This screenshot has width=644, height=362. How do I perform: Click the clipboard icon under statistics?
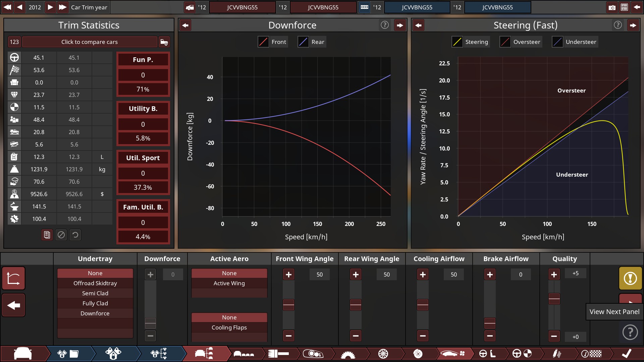point(47,235)
